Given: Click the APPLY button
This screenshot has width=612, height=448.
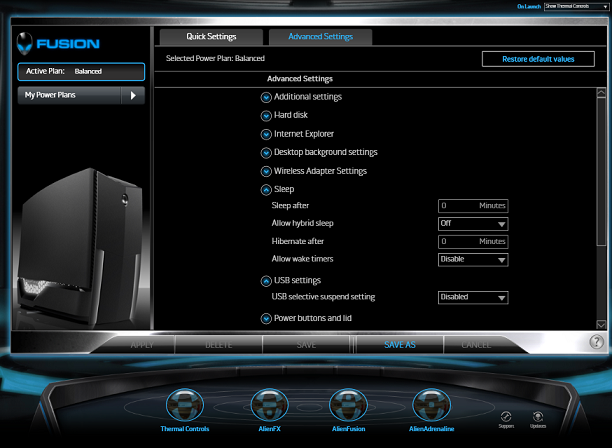Looking at the screenshot, I should [142, 345].
